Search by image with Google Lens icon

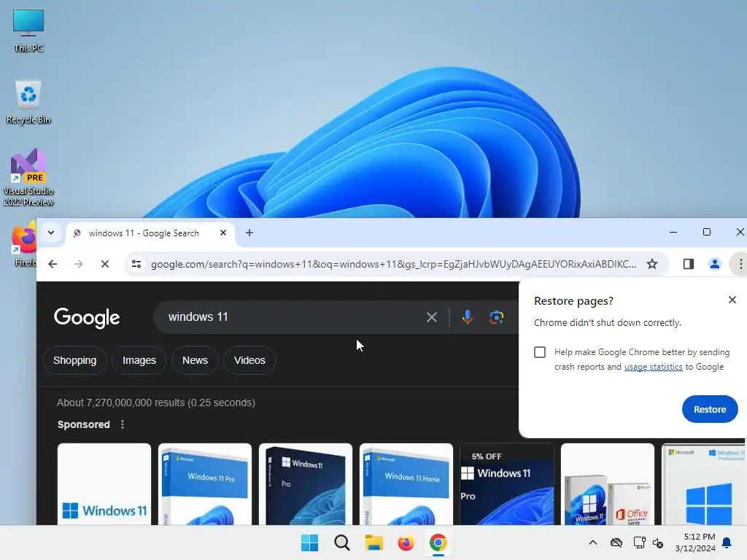(x=496, y=317)
